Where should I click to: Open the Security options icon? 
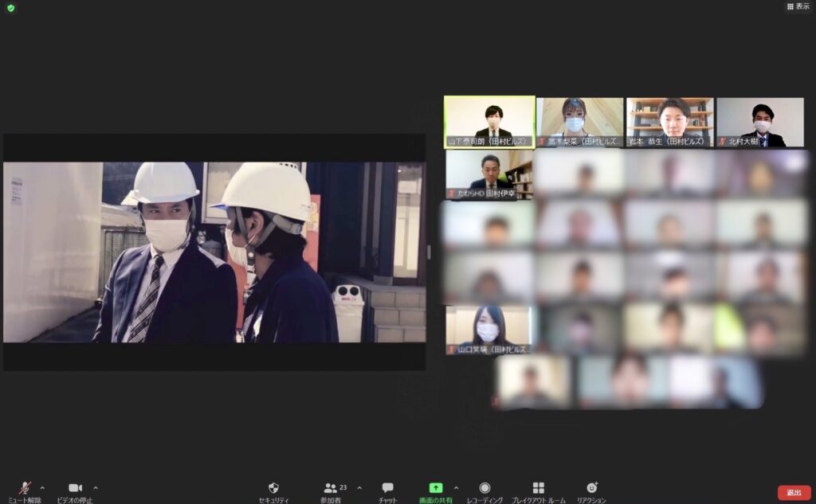pyautogui.click(x=274, y=486)
